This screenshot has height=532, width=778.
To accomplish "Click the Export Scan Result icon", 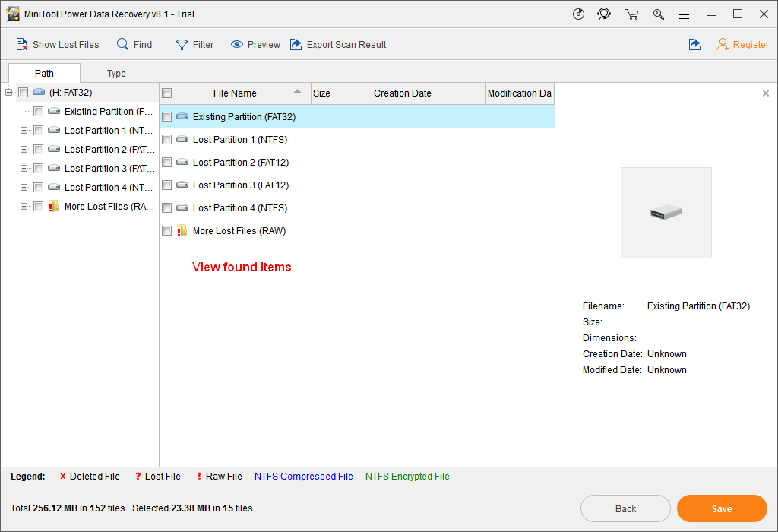I will (296, 45).
